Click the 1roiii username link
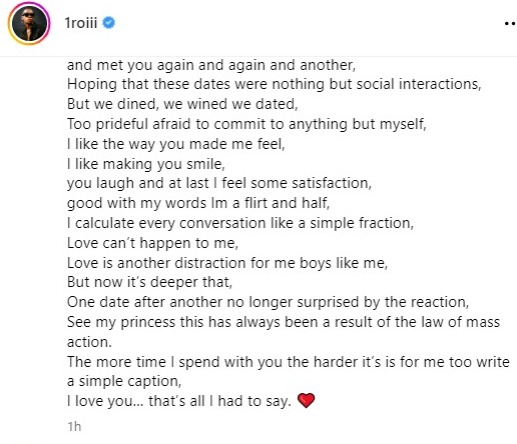The height and width of the screenshot is (444, 517). (x=81, y=23)
